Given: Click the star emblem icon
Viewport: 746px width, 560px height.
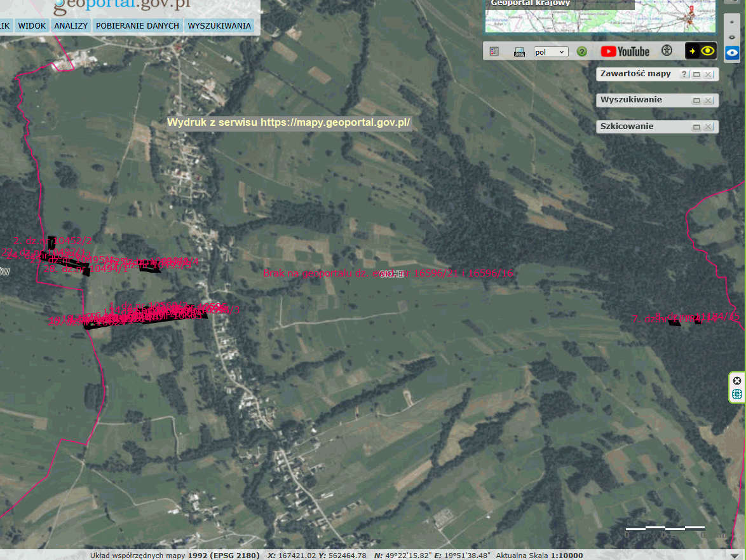Looking at the screenshot, I should pyautogui.click(x=667, y=50).
